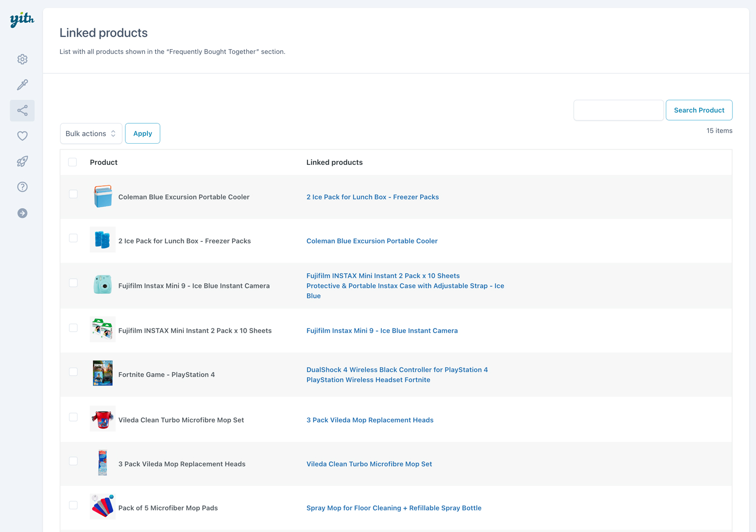Click the arrow expand icon in sidebar
The width and height of the screenshot is (756, 532).
tap(22, 213)
